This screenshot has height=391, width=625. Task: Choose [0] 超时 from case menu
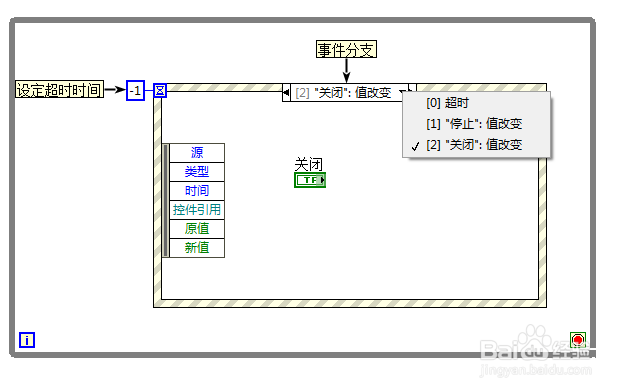[477, 103]
